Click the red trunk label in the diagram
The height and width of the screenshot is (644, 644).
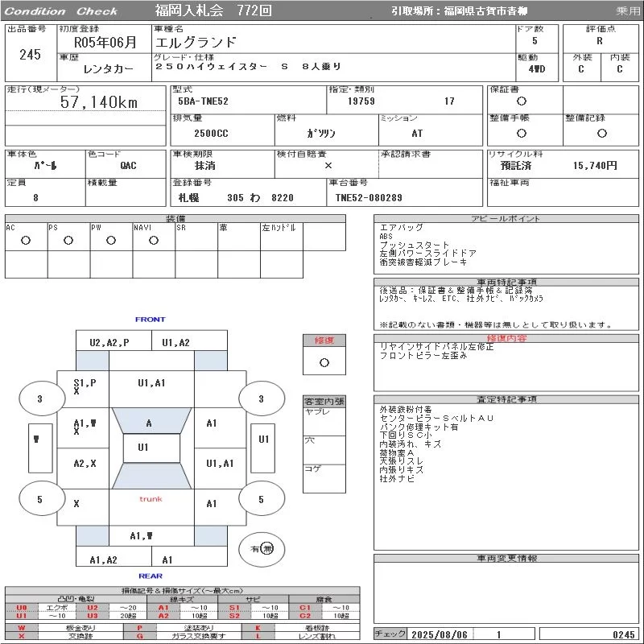click(151, 499)
